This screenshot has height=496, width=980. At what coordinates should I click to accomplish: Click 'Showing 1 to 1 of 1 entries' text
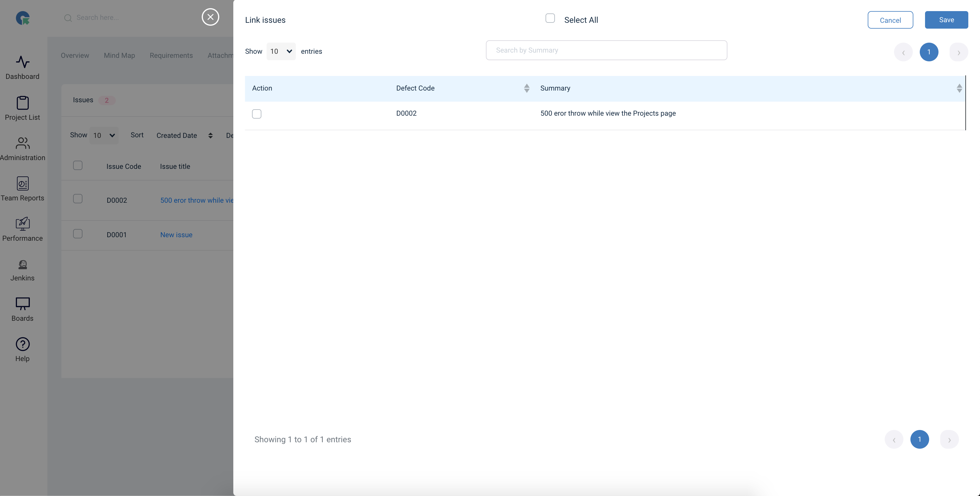click(302, 439)
